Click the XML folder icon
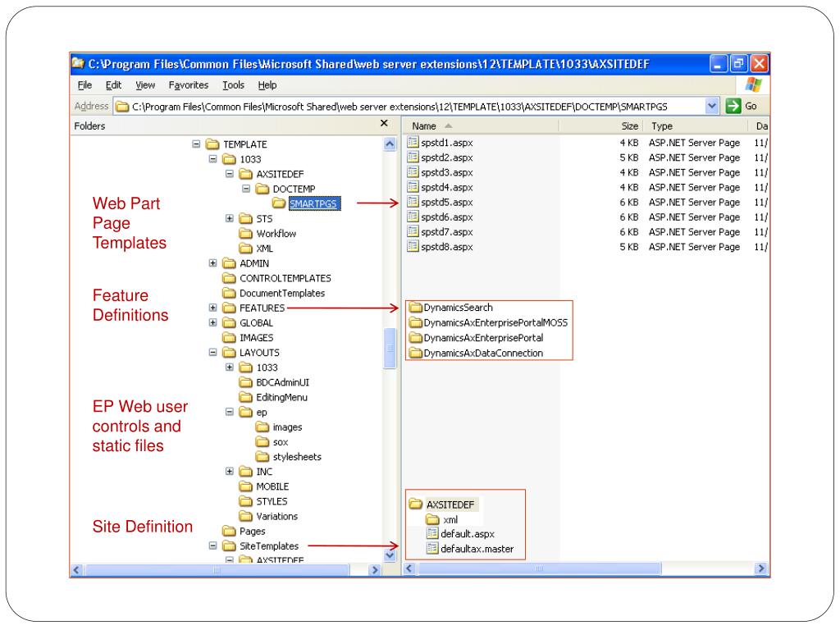Screen dimensions: 840x630 tap(246, 248)
